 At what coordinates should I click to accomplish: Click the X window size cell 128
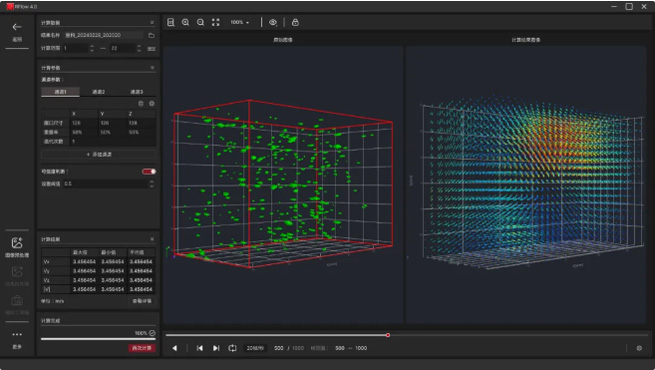[84, 123]
